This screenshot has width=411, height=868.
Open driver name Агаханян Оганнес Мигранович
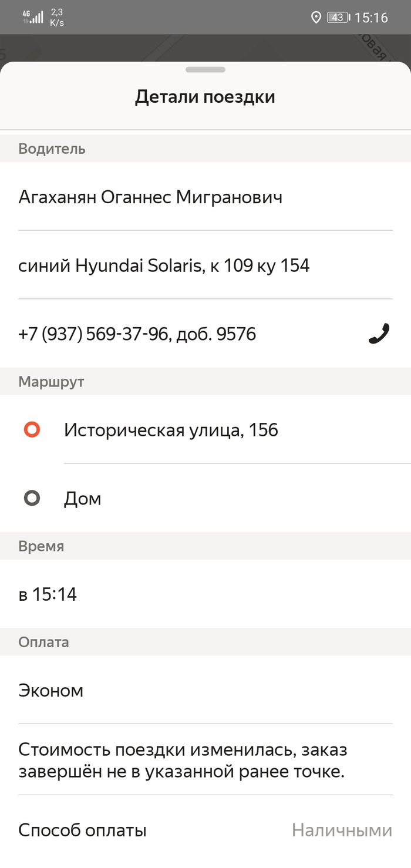click(150, 197)
